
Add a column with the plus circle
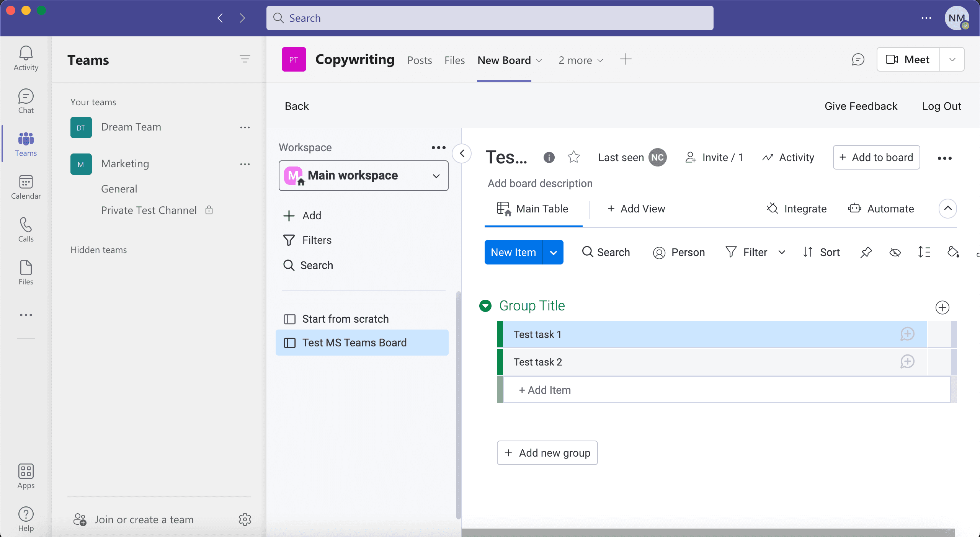click(x=942, y=307)
